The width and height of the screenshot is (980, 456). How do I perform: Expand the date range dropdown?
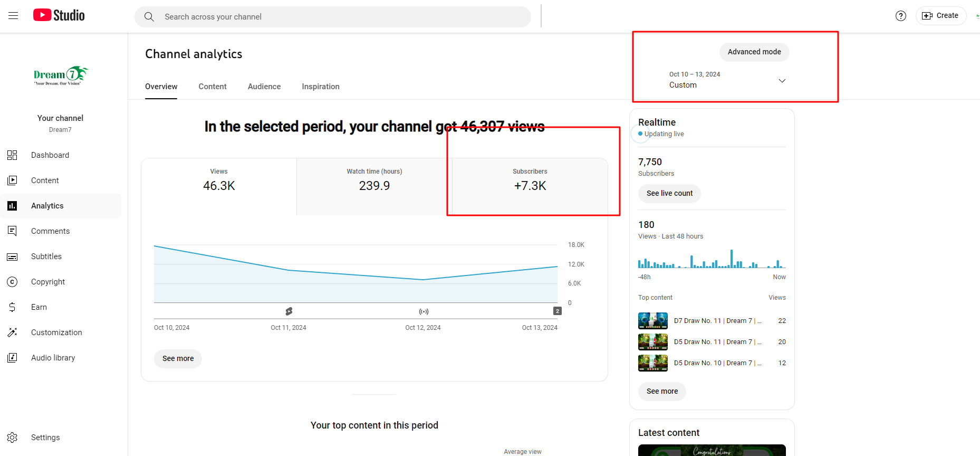782,81
